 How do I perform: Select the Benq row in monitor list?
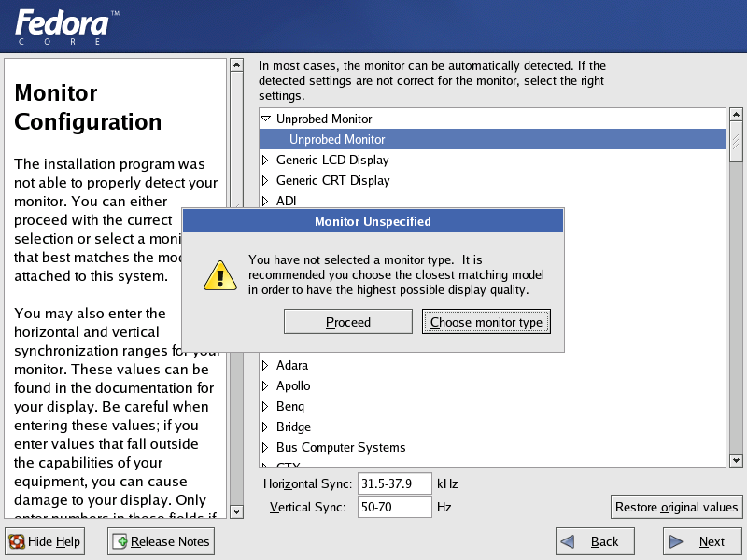coord(493,406)
